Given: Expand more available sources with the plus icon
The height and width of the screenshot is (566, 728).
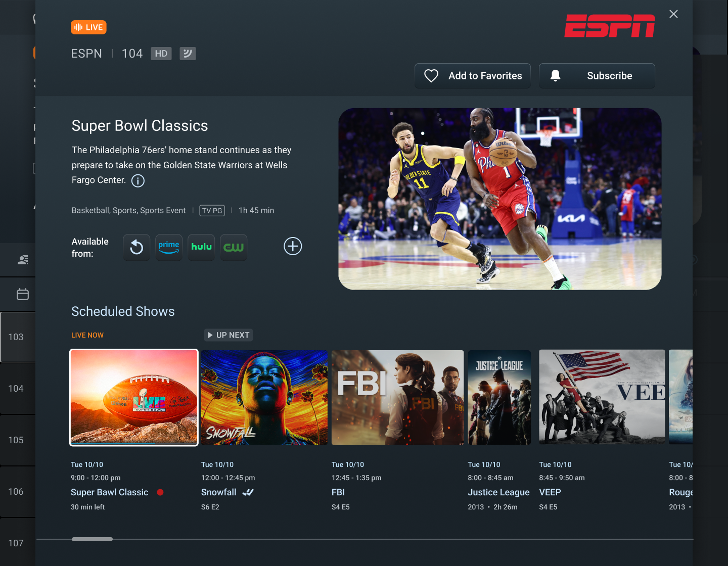Looking at the screenshot, I should coord(293,246).
